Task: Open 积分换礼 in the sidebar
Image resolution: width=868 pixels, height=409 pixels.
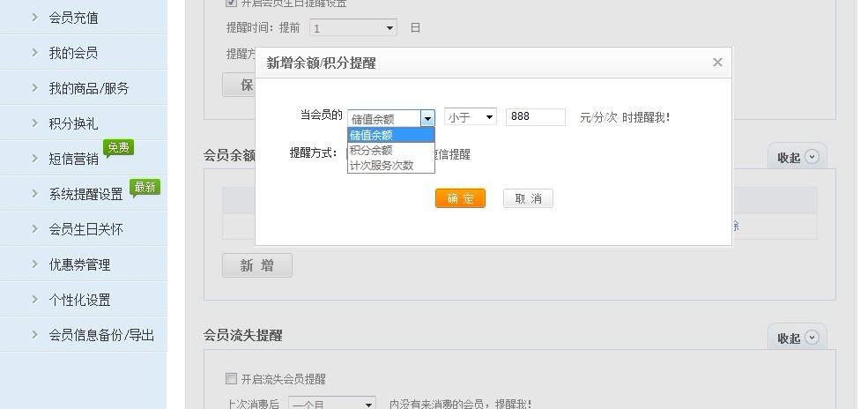Action: point(73,123)
